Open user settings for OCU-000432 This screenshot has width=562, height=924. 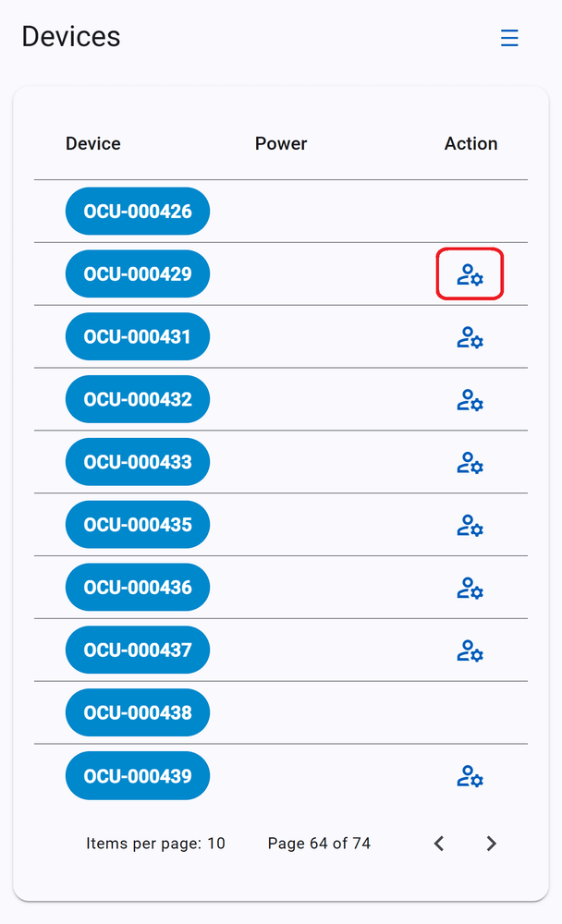(x=470, y=400)
